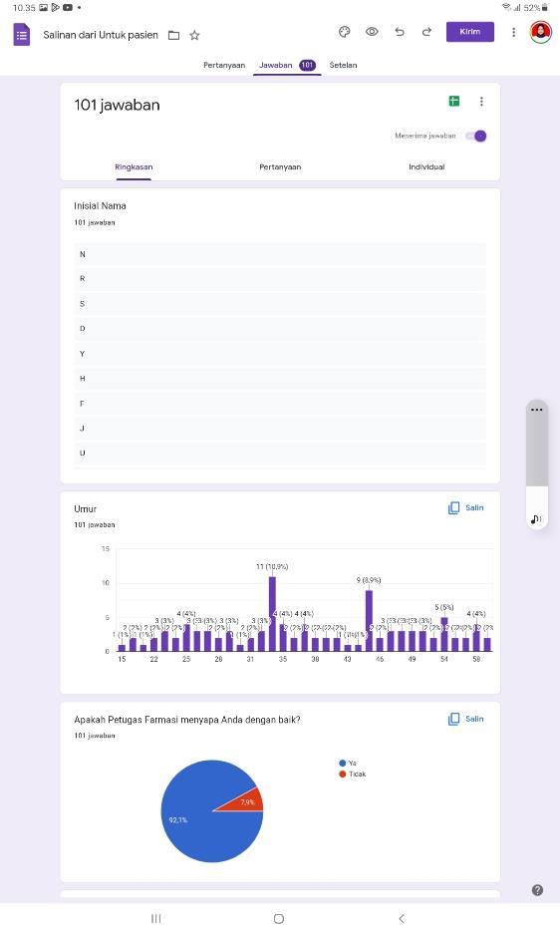The image size is (560, 933).
Task: Click Salin on the Umur chart
Action: pyautogui.click(x=466, y=508)
